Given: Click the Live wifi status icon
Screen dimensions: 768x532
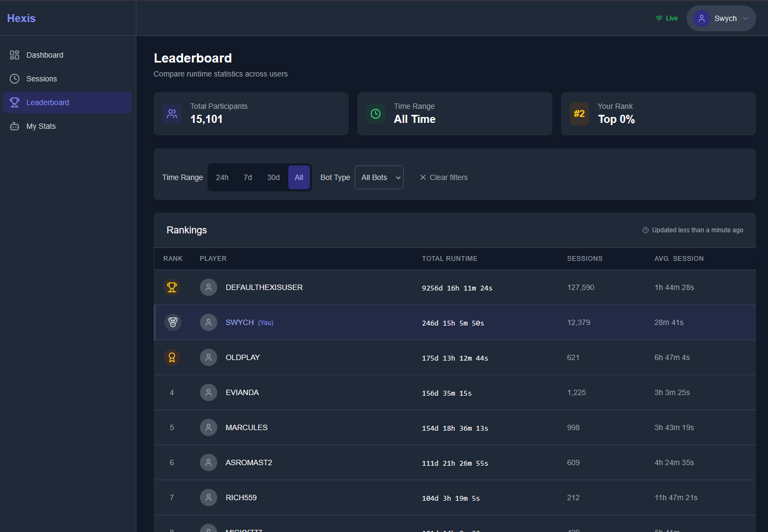Looking at the screenshot, I should [660, 18].
